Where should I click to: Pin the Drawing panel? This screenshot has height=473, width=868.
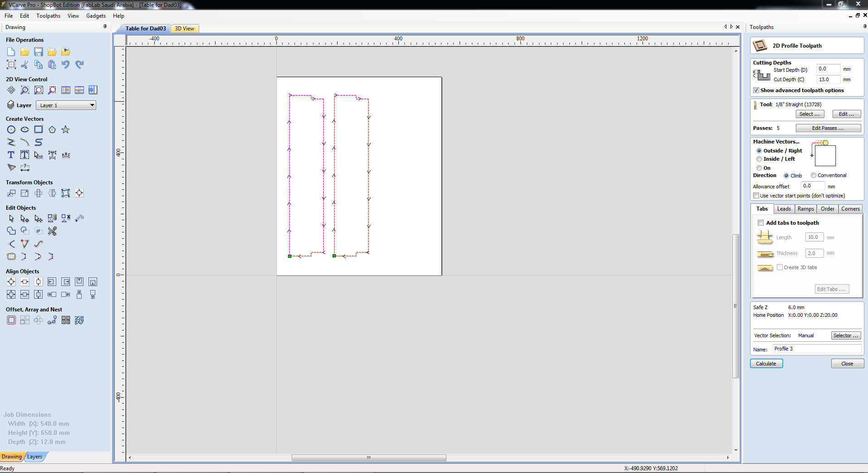tap(105, 27)
